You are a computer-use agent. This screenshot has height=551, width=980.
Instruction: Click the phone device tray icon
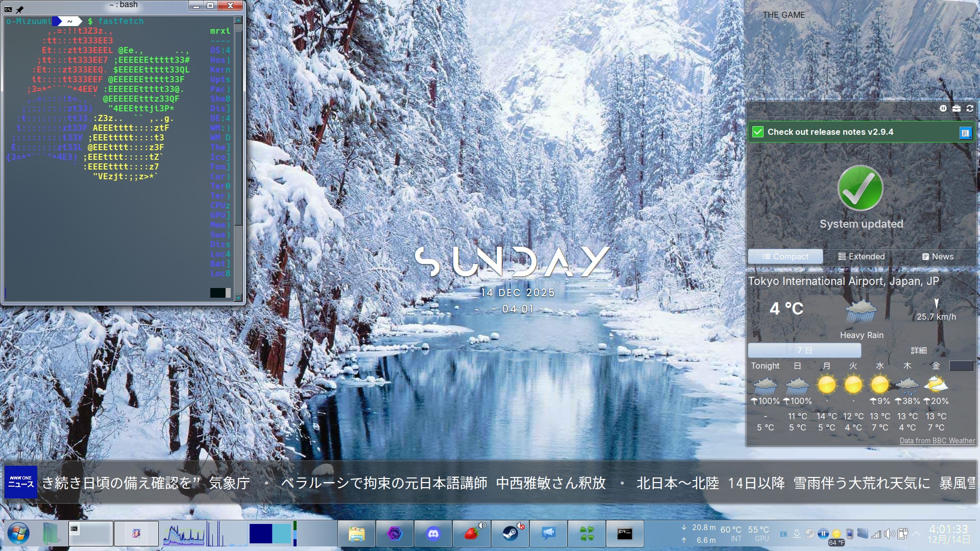pos(850,534)
